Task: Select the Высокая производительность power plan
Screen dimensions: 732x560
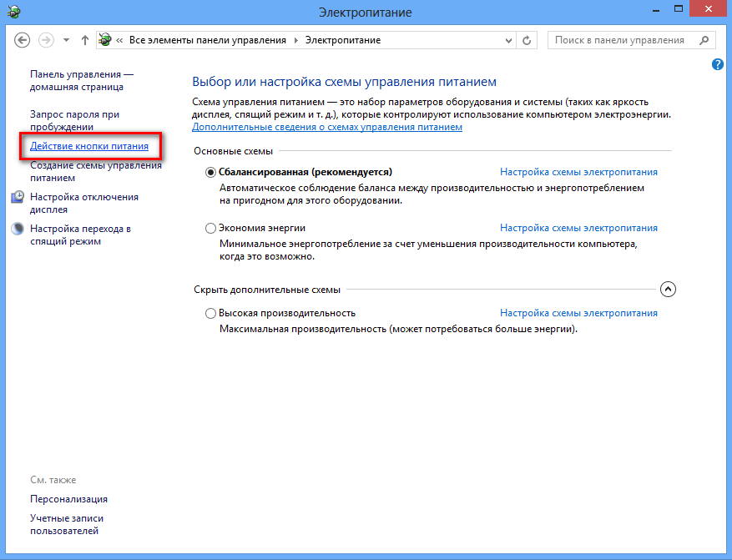Action: [210, 313]
